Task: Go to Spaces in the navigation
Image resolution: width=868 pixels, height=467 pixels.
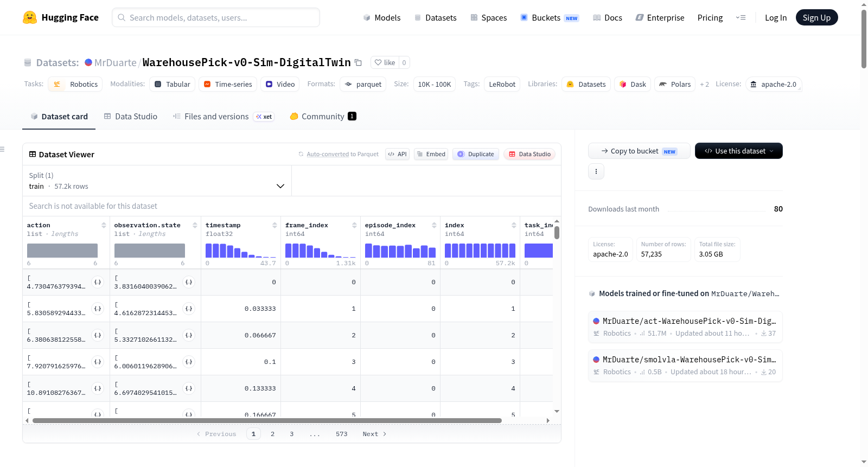Action: tap(489, 17)
